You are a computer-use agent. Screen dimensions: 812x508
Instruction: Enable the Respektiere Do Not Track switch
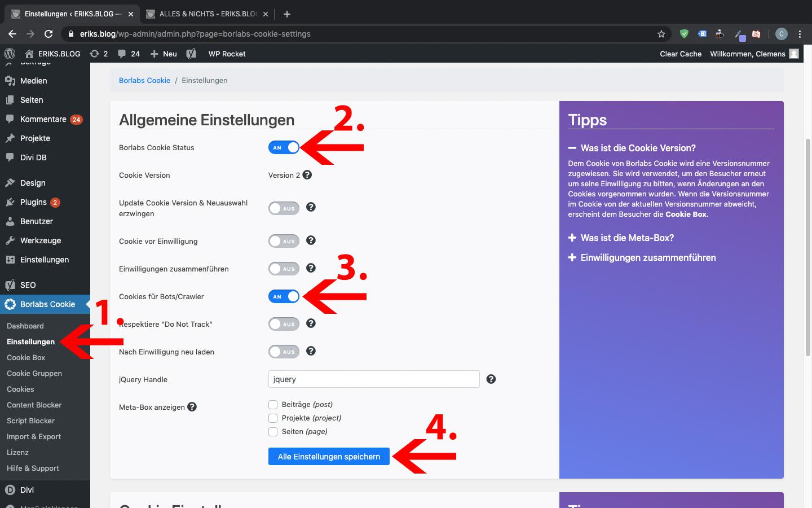coord(284,324)
